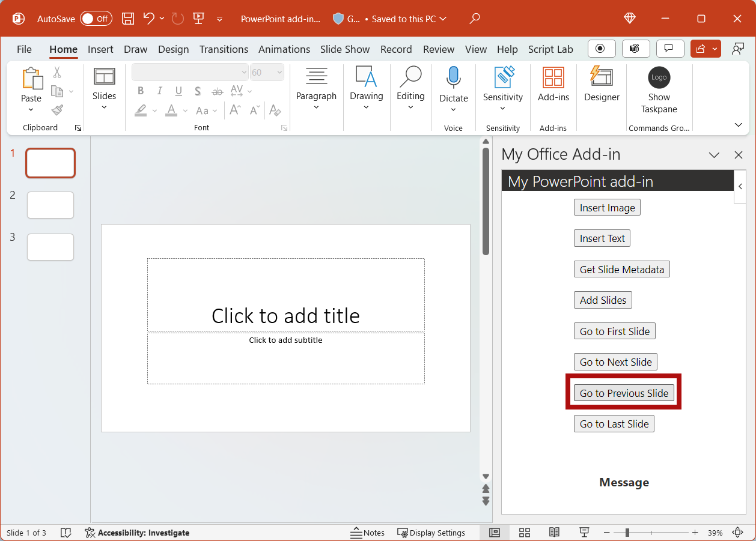The width and height of the screenshot is (756, 541).
Task: Apply Italic formatting
Action: [160, 91]
